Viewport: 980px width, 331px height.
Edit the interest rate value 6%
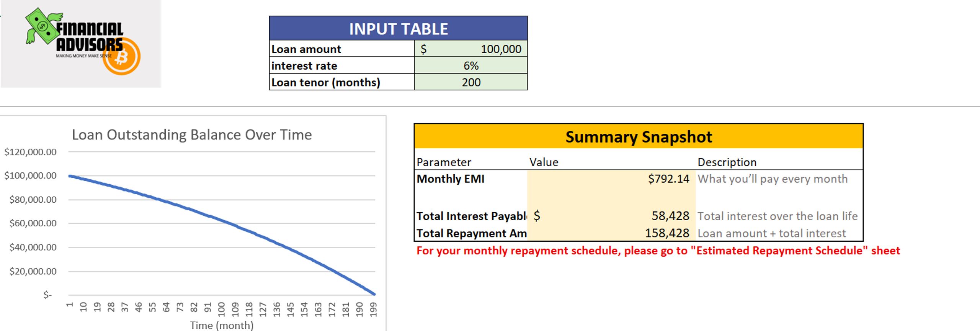pos(471,66)
